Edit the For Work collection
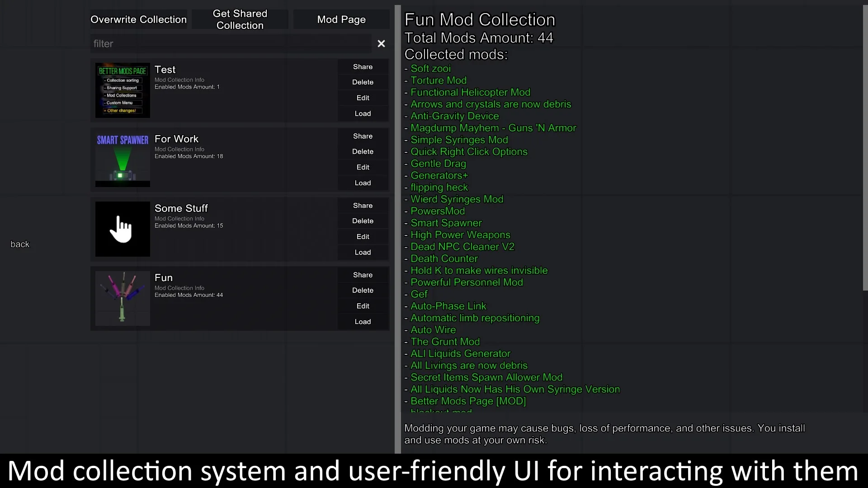 (x=363, y=167)
